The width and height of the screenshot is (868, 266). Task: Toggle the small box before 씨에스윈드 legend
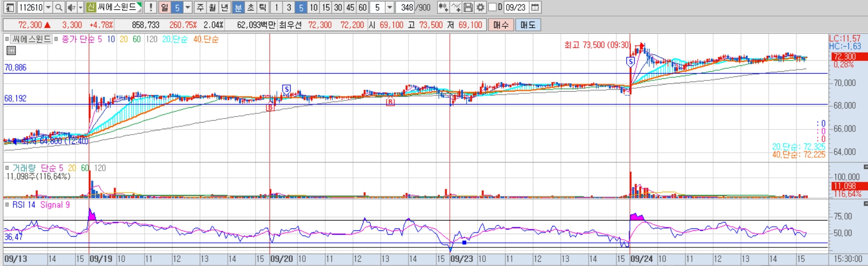(7, 39)
